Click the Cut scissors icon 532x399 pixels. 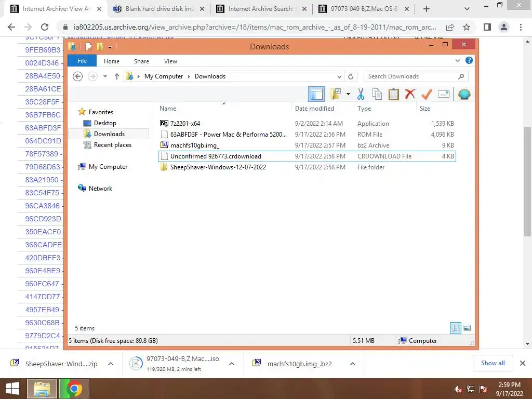361,94
